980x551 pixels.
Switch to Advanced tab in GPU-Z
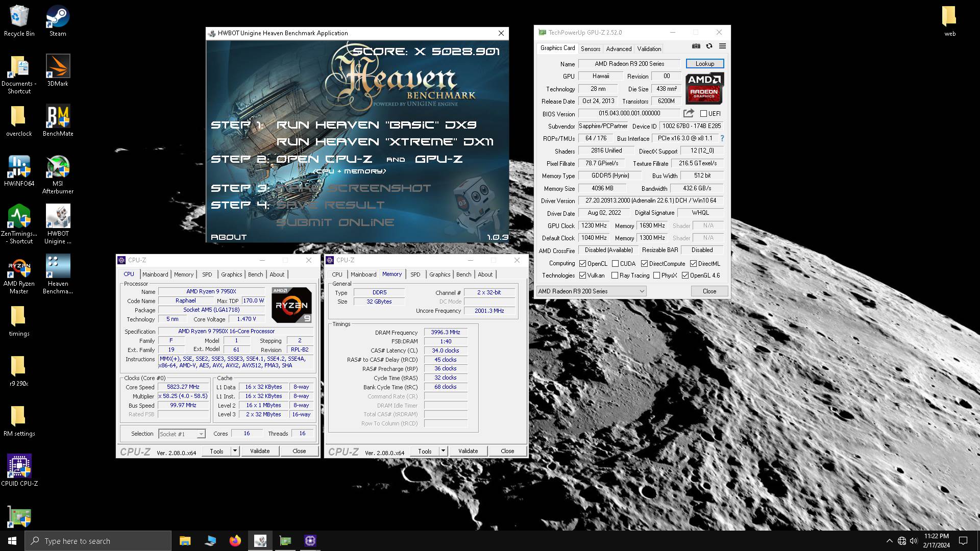click(x=619, y=49)
